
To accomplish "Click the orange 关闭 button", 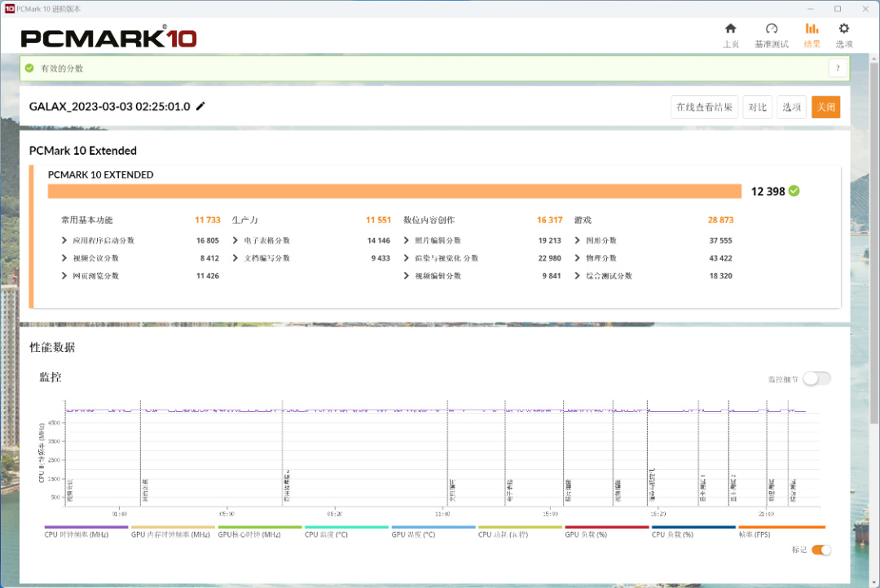I will click(825, 108).
